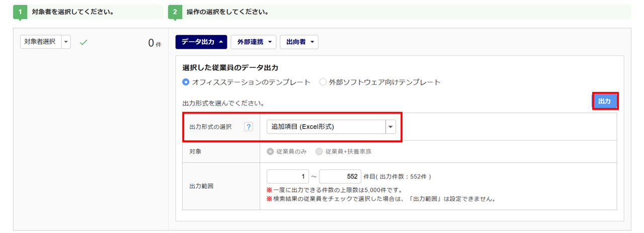Click the step 1 number badge
Viewport: 644px width, 233px height.
[x=20, y=12]
